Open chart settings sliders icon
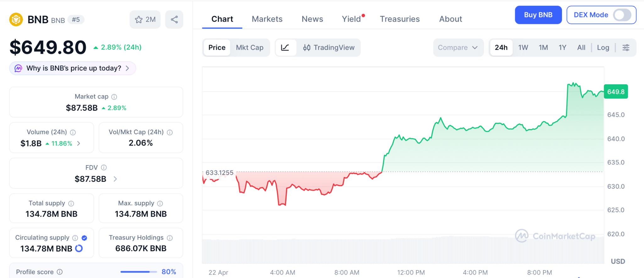The width and height of the screenshot is (644, 278). click(x=626, y=47)
